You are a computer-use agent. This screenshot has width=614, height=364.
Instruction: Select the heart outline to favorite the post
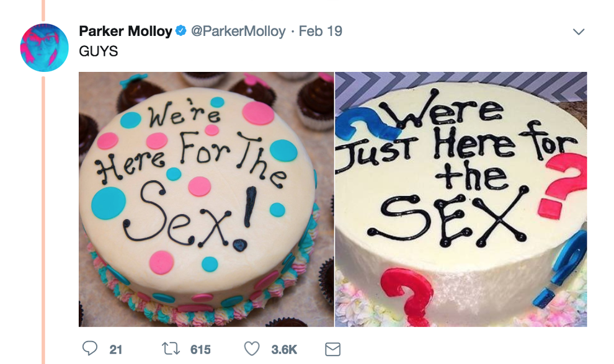251,348
